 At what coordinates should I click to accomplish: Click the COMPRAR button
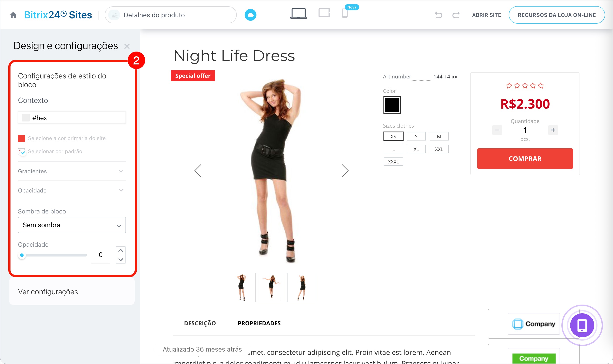click(525, 158)
